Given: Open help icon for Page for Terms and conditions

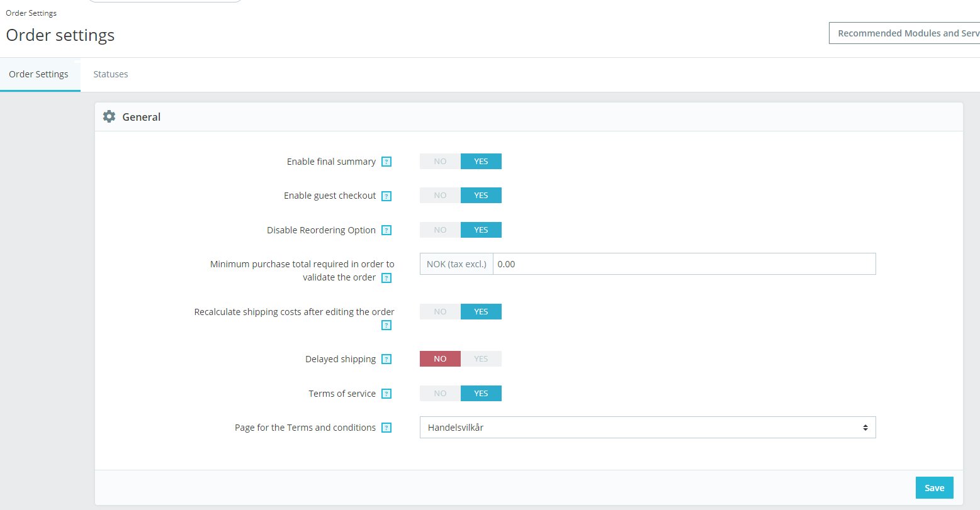Looking at the screenshot, I should 386,428.
